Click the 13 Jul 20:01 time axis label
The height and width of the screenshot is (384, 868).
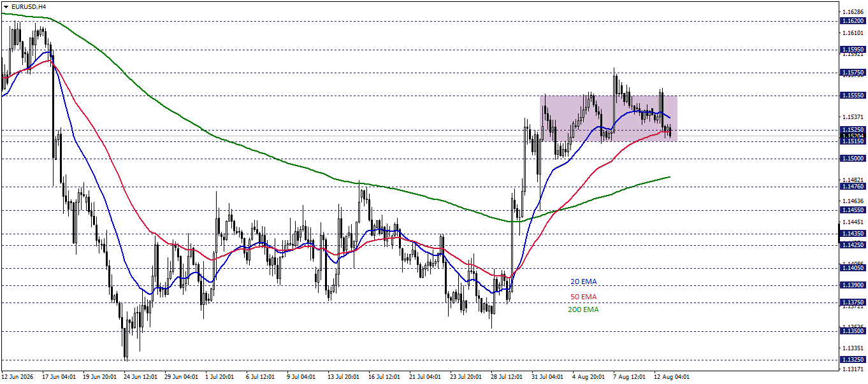click(345, 377)
